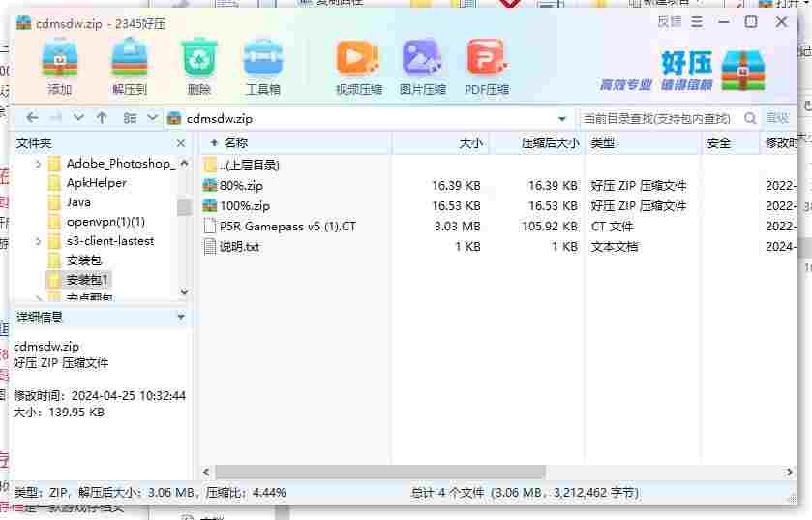
Task: Open navigation history dropdown chevron
Action: (78, 118)
